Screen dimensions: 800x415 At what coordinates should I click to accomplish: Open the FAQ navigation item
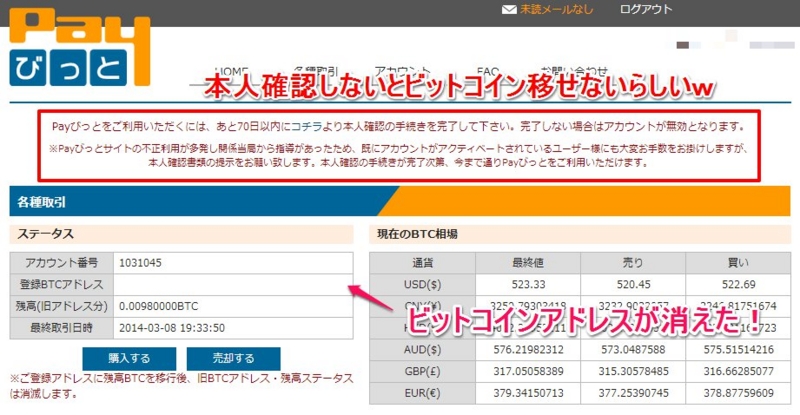[x=488, y=71]
